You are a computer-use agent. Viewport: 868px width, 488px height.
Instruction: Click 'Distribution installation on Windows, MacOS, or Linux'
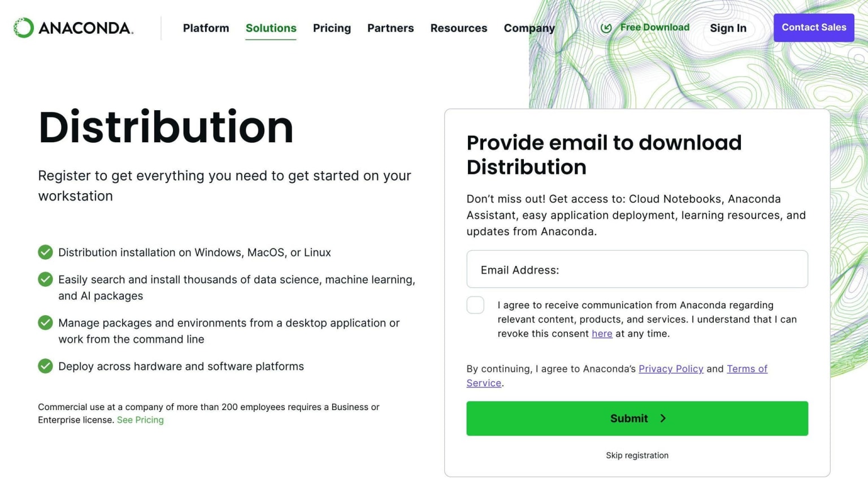(x=194, y=252)
